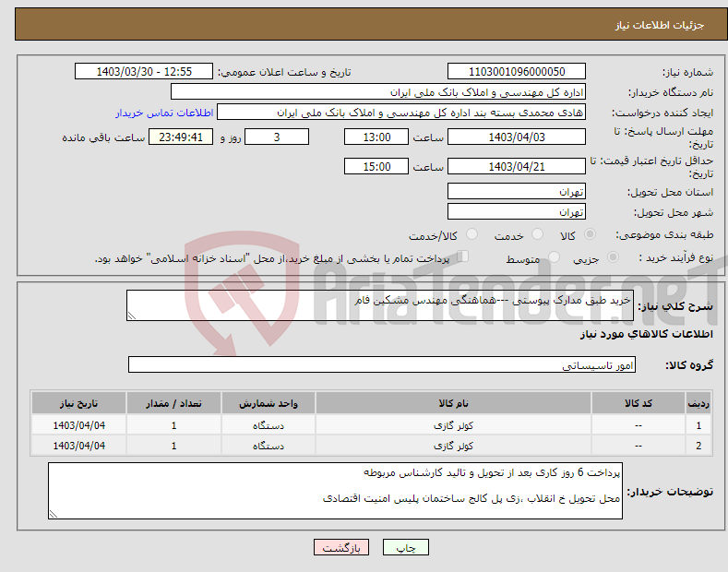The image size is (728, 572).
Task: Click the resize grip of description text area
Action: tap(131, 316)
